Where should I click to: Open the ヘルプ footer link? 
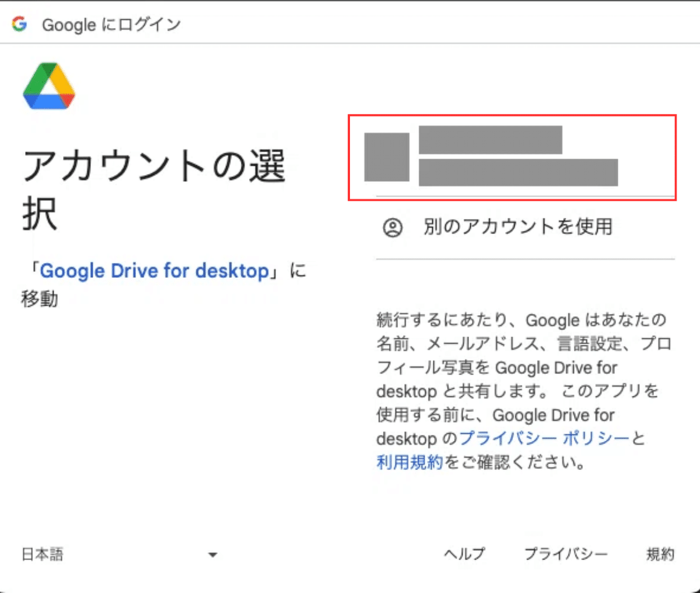pyautogui.click(x=464, y=554)
